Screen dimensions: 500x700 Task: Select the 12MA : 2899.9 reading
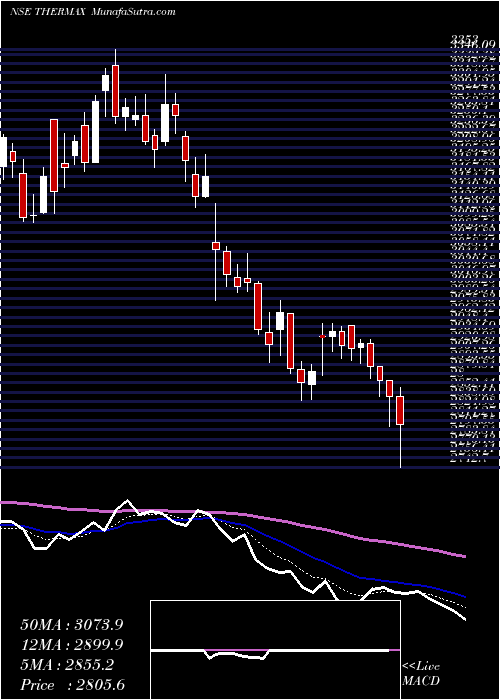point(71,645)
